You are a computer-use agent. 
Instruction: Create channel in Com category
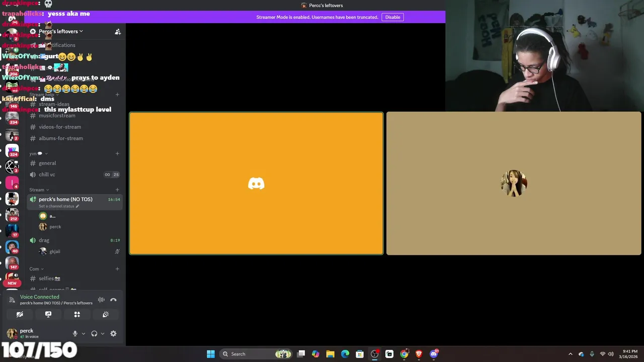click(117, 268)
